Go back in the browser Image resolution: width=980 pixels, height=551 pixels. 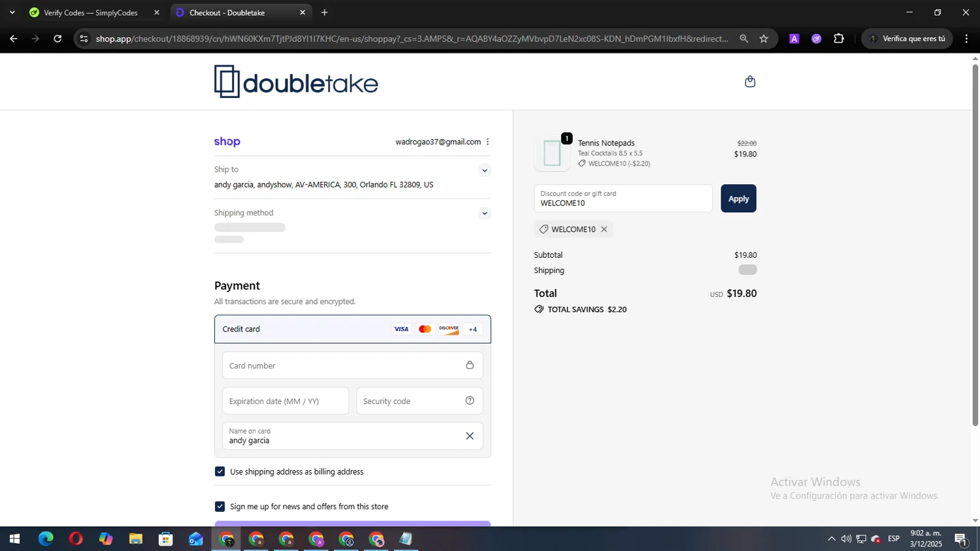13,39
